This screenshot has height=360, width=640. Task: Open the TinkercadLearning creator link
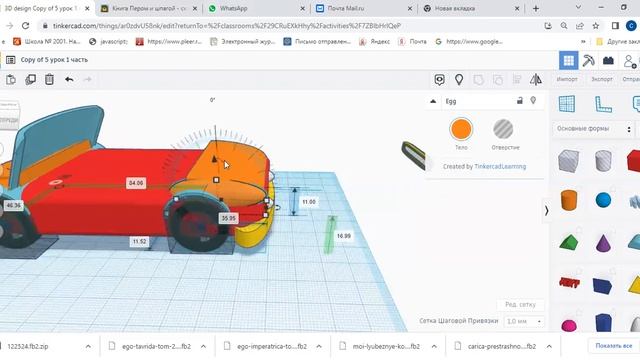pos(500,167)
